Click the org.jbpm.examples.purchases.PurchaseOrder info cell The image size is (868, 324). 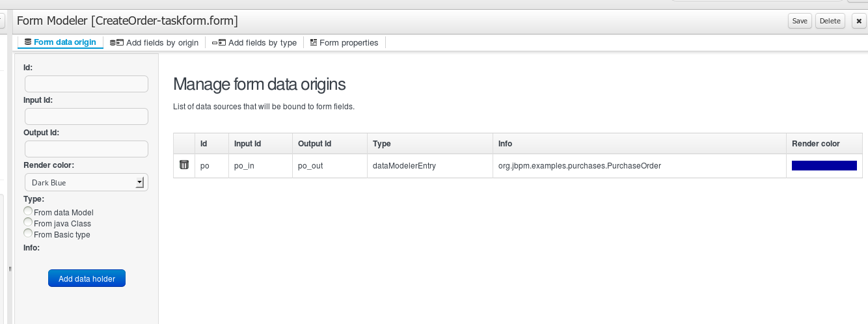[579, 166]
